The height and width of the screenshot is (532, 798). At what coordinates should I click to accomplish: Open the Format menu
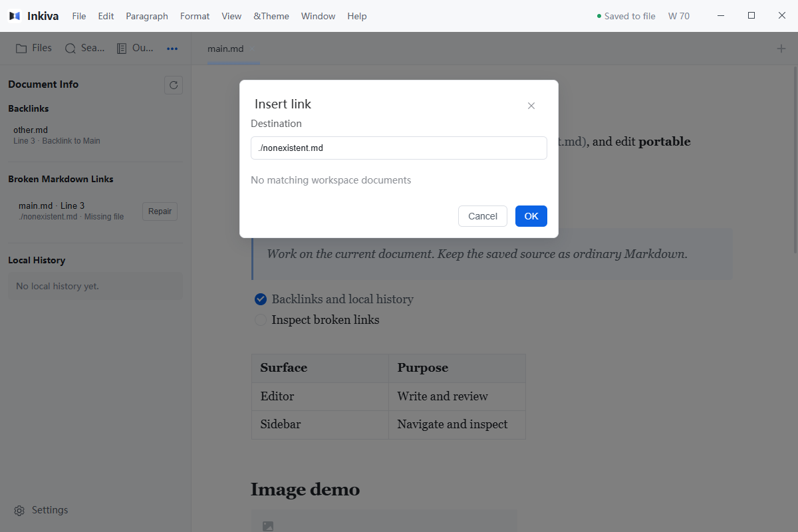[x=195, y=16]
